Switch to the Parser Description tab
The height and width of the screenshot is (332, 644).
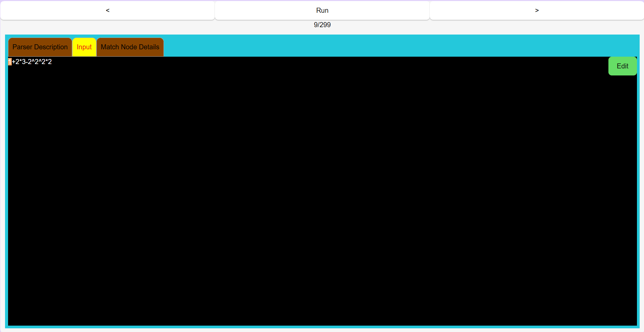coord(40,47)
